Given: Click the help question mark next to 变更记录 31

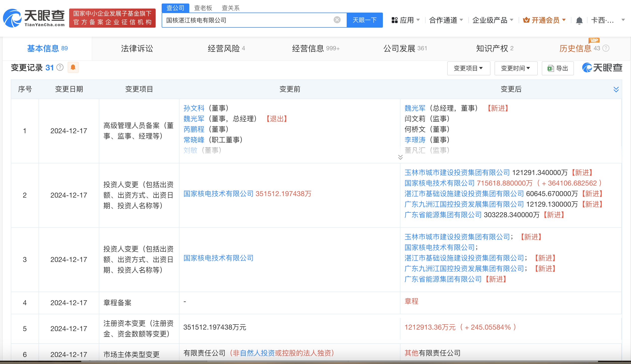Looking at the screenshot, I should 60,67.
